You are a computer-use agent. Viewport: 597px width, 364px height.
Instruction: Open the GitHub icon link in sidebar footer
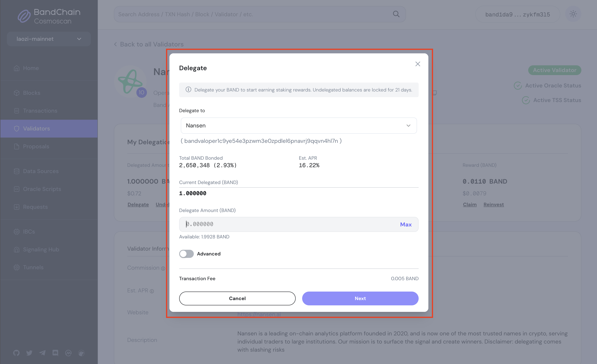16,353
